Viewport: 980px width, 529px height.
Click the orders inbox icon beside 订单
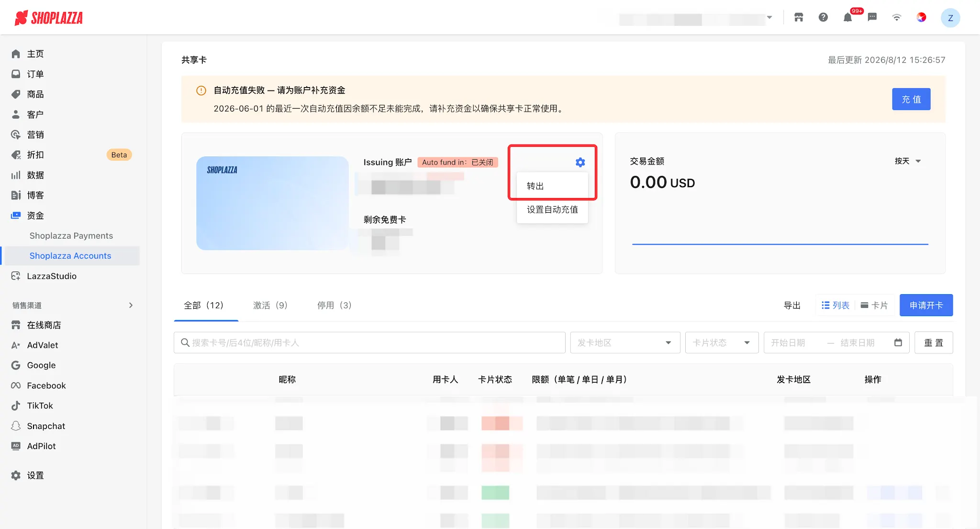click(16, 74)
